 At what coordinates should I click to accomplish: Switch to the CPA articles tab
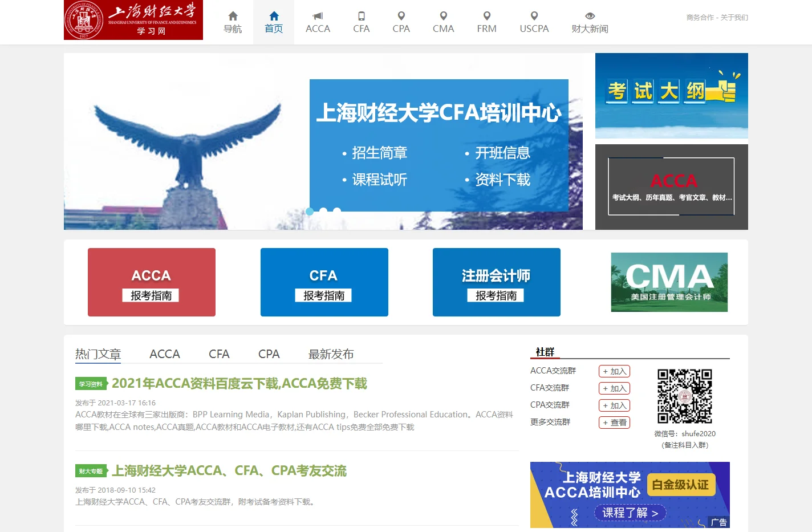tap(269, 354)
